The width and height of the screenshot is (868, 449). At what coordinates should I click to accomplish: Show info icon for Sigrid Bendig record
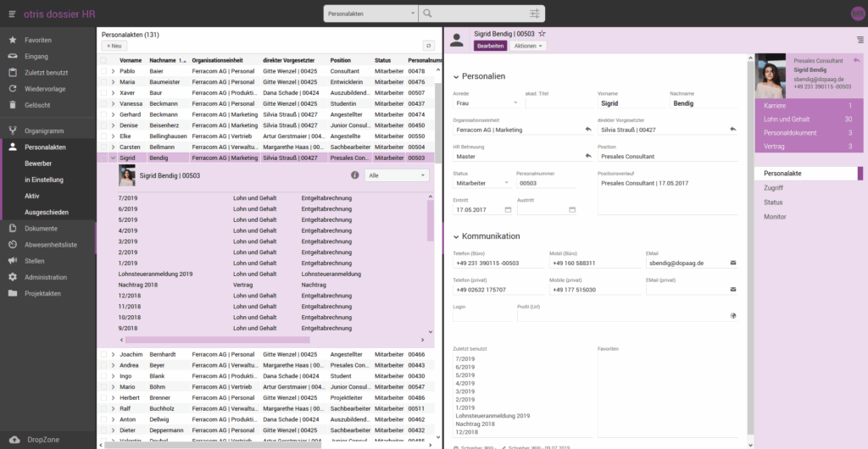coord(355,175)
